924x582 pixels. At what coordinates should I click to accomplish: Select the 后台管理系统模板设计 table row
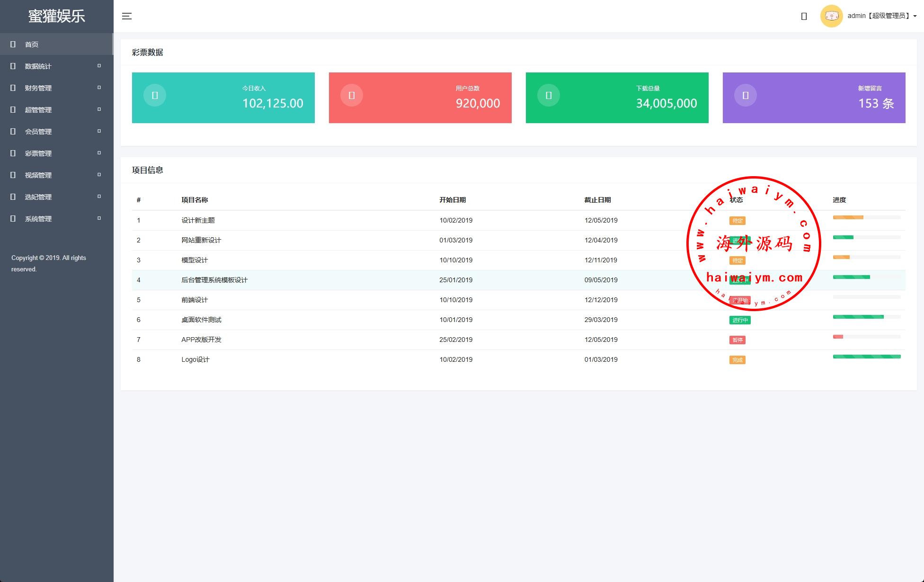[214, 280]
